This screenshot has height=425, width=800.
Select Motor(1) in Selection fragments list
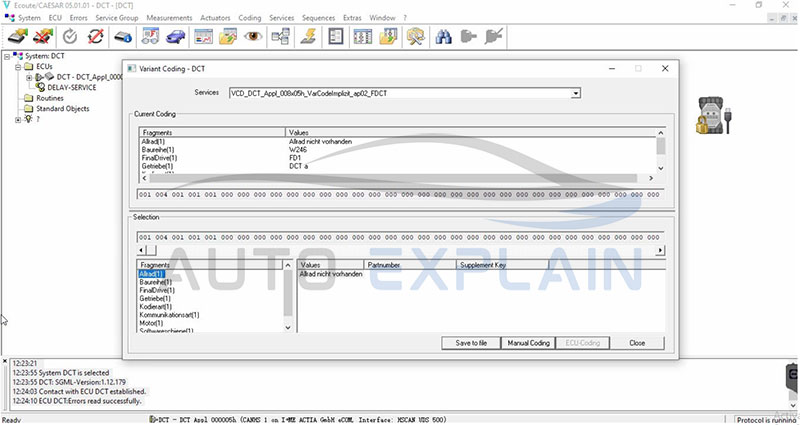tap(151, 323)
